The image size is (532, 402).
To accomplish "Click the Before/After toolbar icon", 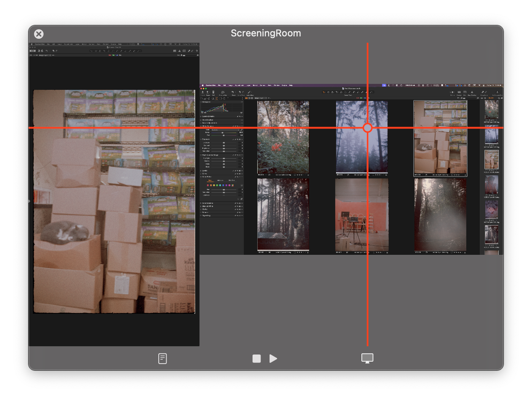I will [452, 93].
